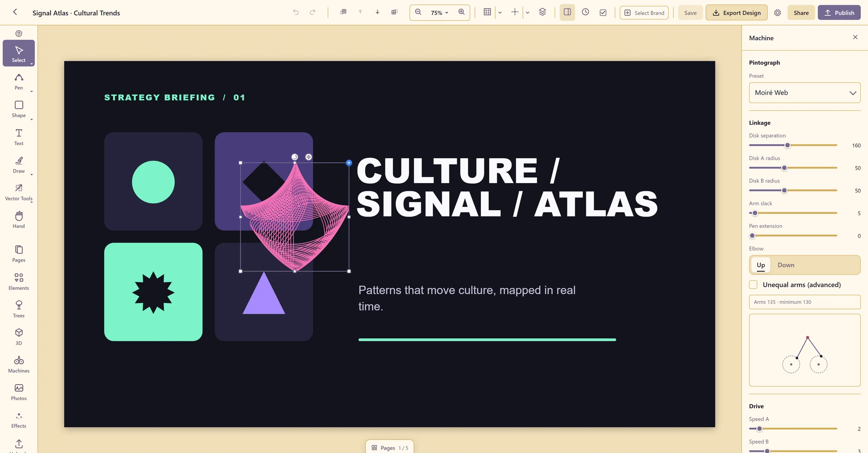Open the 3D panel

click(x=19, y=337)
